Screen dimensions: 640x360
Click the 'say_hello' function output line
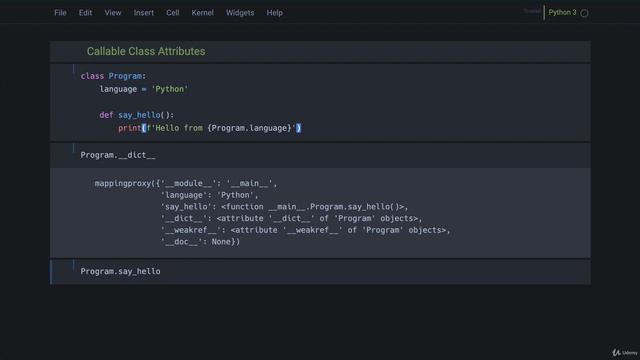click(284, 207)
